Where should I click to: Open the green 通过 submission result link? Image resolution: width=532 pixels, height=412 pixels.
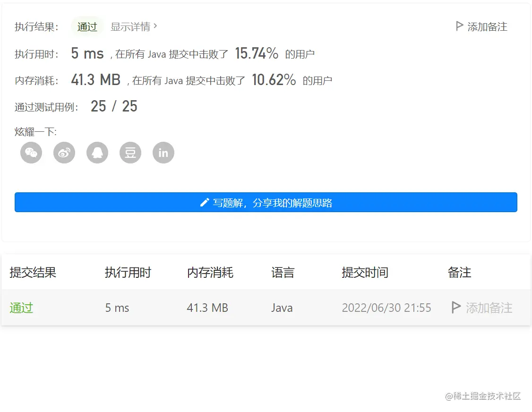[21, 308]
